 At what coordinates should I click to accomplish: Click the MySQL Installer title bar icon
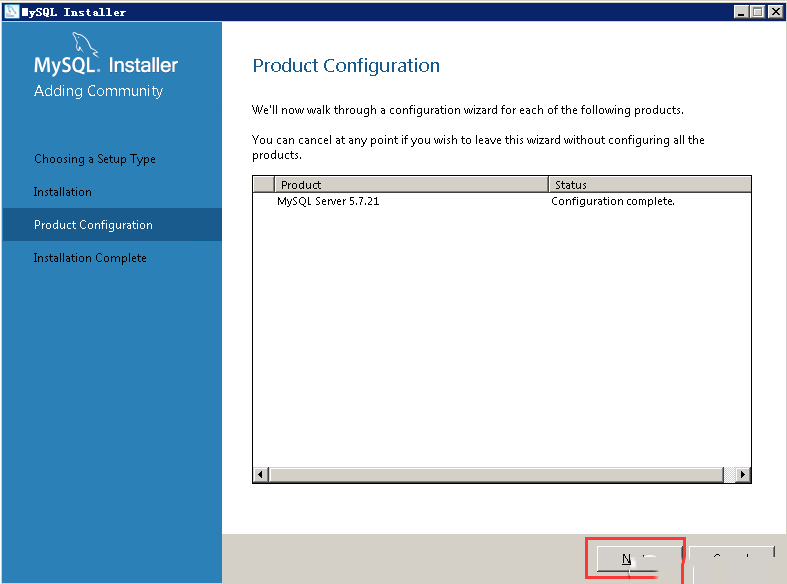point(11,12)
